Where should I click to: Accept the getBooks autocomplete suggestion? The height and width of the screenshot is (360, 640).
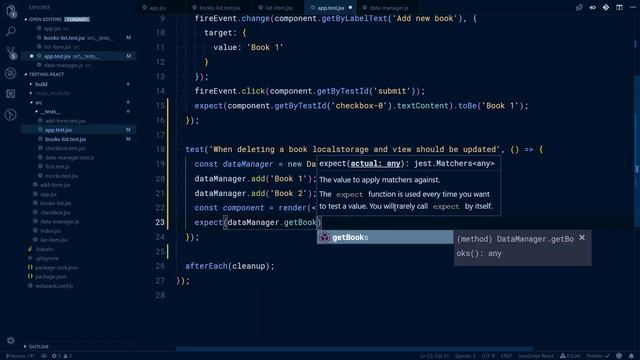[384, 237]
